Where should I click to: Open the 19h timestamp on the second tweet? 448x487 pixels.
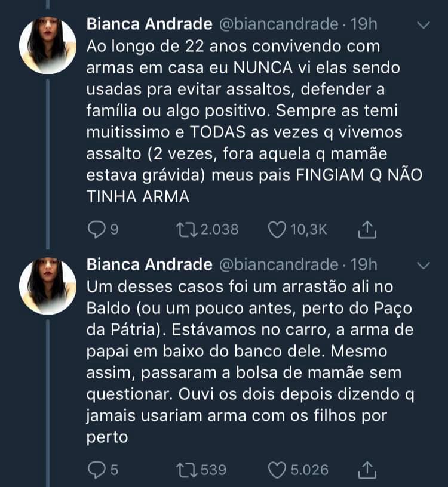coord(364,264)
